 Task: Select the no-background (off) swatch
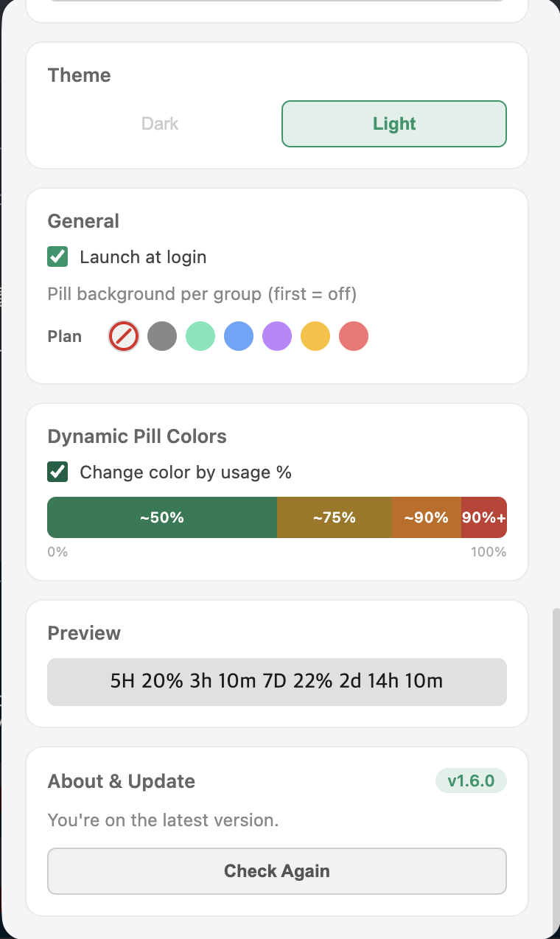pyautogui.click(x=124, y=337)
